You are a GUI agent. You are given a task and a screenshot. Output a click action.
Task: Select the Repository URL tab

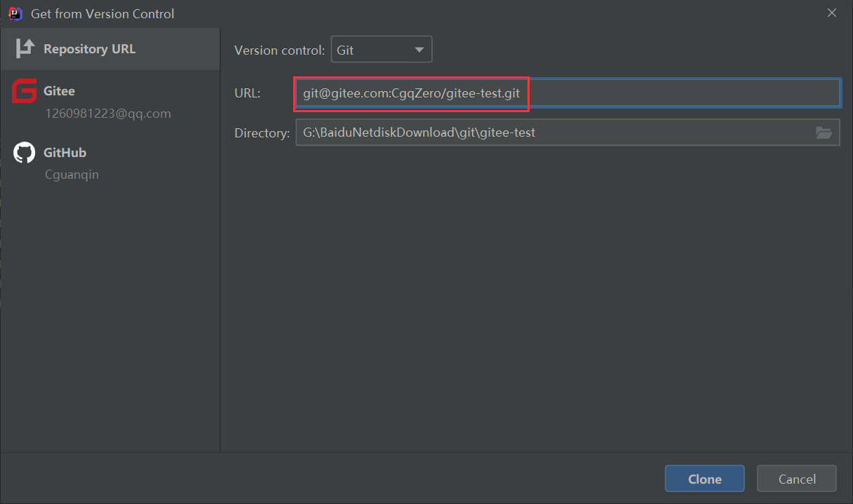pyautogui.click(x=89, y=49)
